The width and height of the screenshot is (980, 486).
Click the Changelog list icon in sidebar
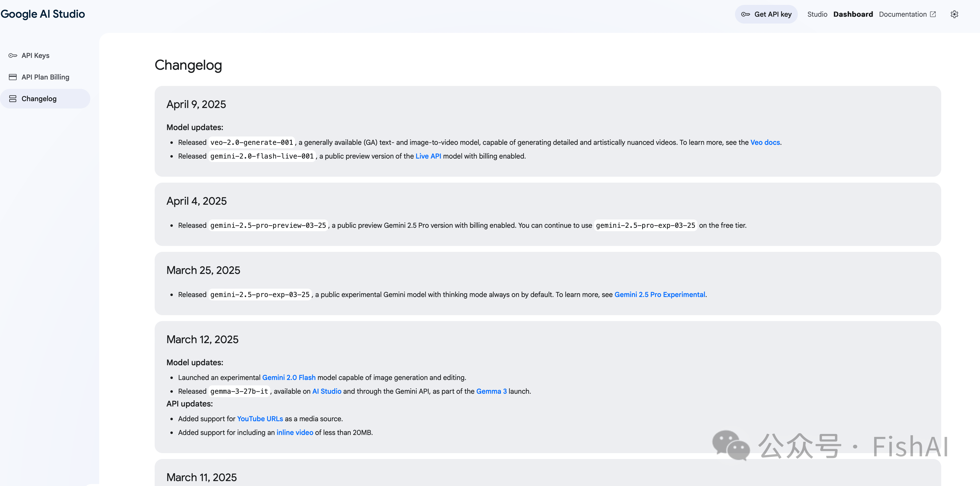tap(13, 99)
